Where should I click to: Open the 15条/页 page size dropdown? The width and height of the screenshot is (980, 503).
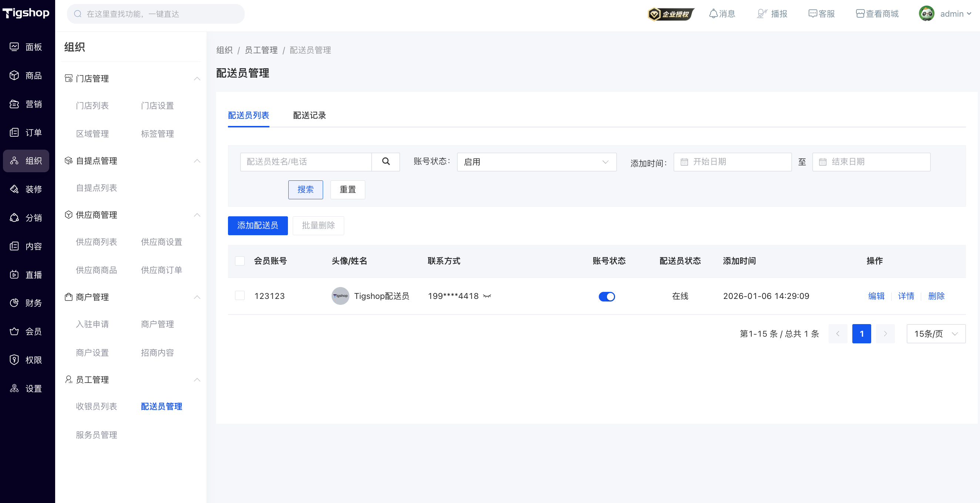936,334
